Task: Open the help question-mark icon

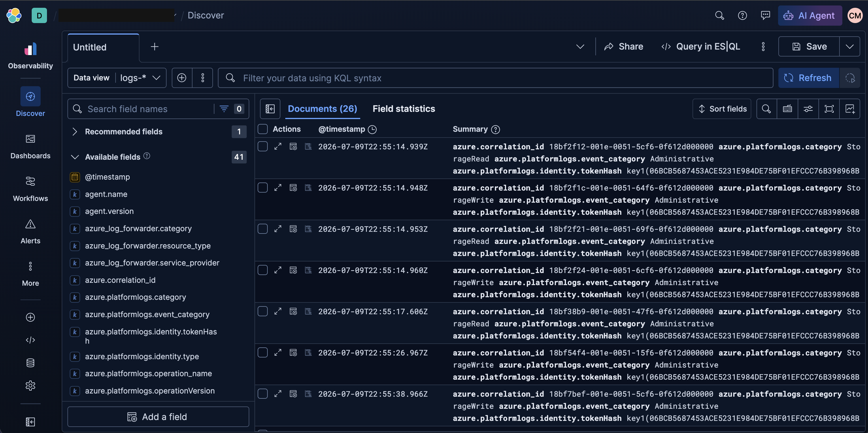Action: click(x=742, y=16)
